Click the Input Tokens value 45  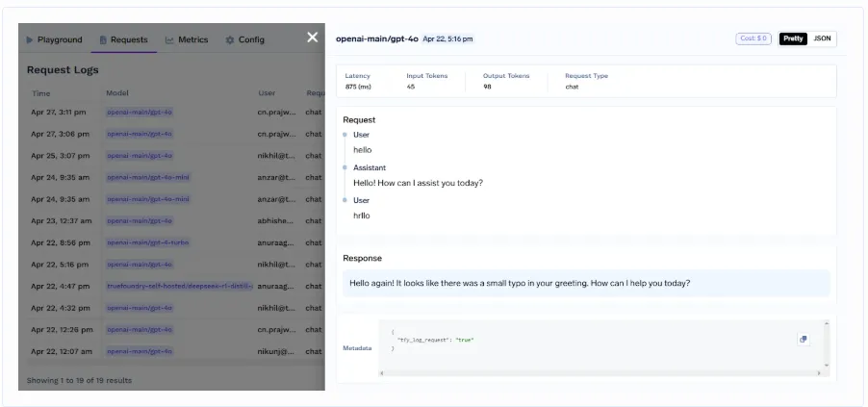coord(411,87)
